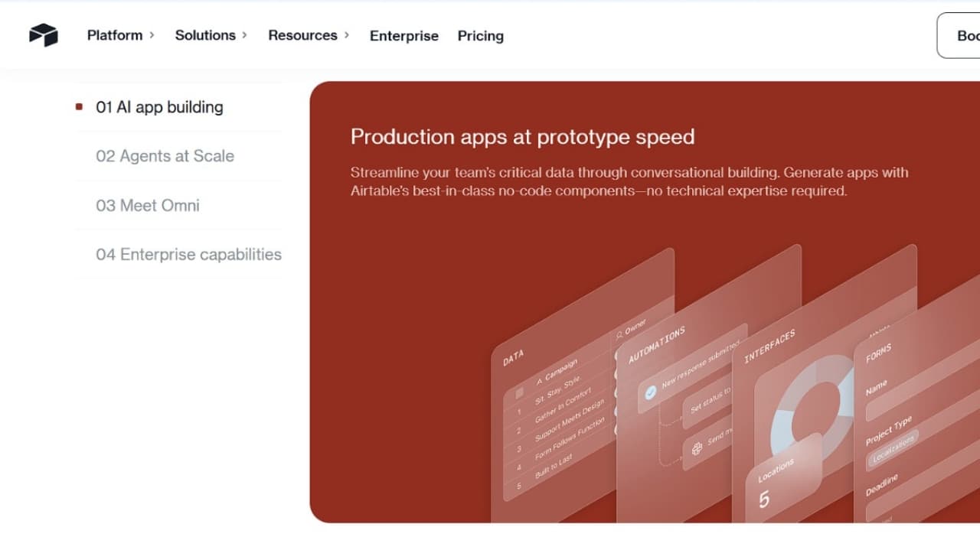980x550 pixels.
Task: Click the checkmark icon in Automations card
Action: click(651, 392)
